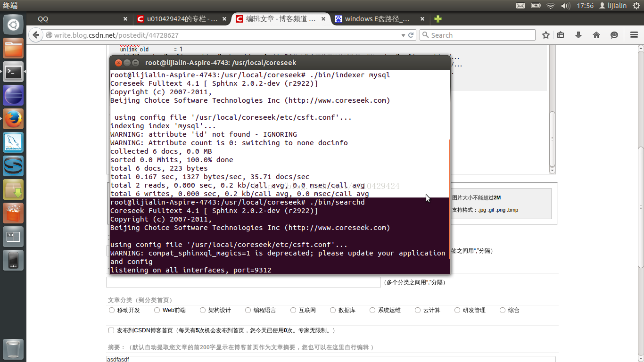Open Ubuntu Software Center launcher icon

pos(13,213)
